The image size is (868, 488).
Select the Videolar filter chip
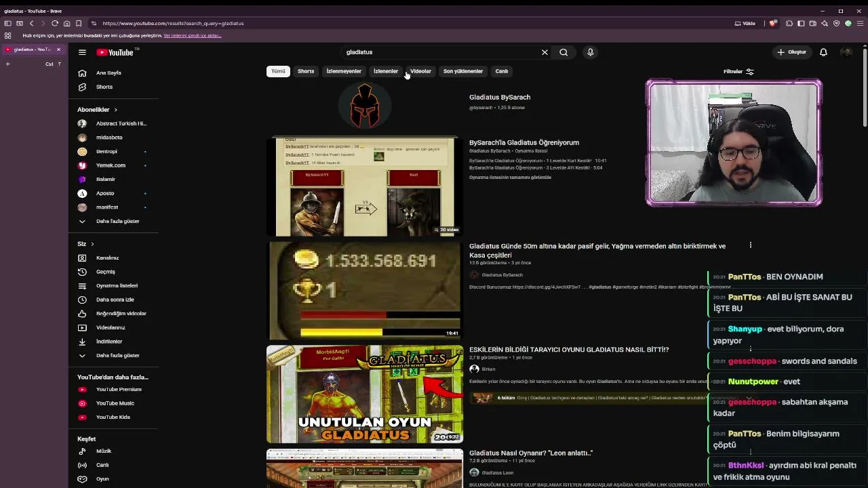[420, 71]
